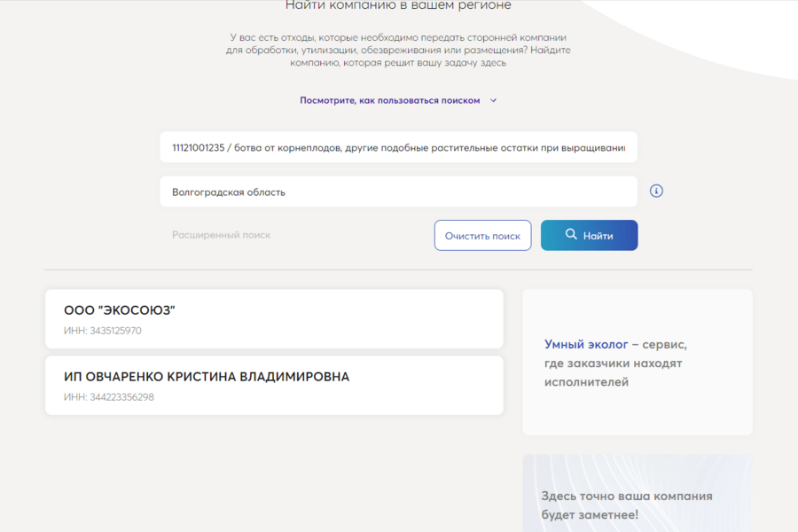Open Расширенный поиск options

click(222, 235)
